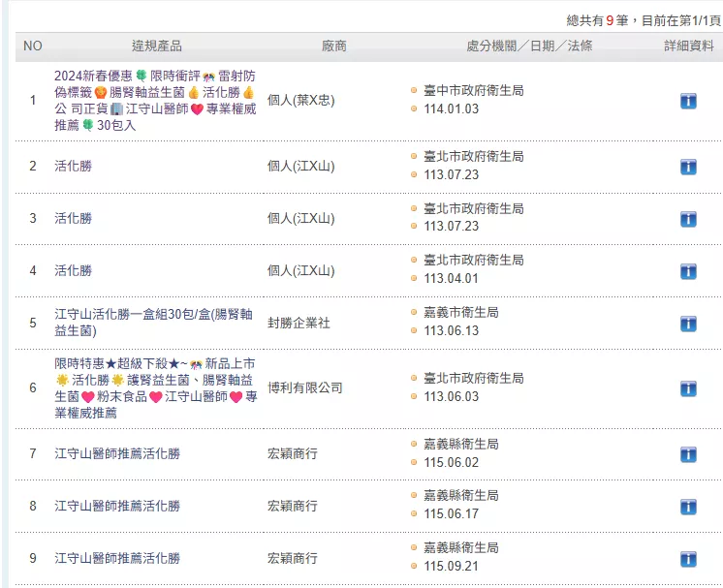Open detail icon for row 4 dated 113.04.01
The height and width of the screenshot is (588, 723).
688,271
